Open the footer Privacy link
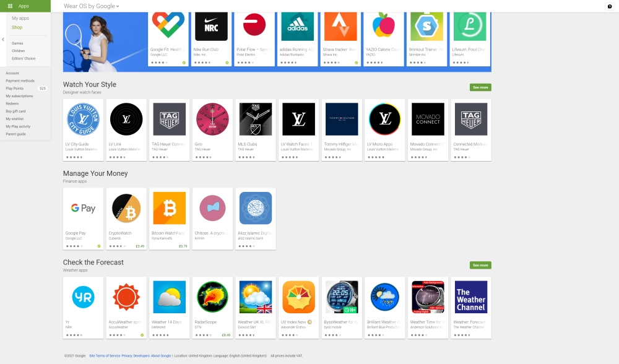The width and height of the screenshot is (619, 364). click(127, 356)
